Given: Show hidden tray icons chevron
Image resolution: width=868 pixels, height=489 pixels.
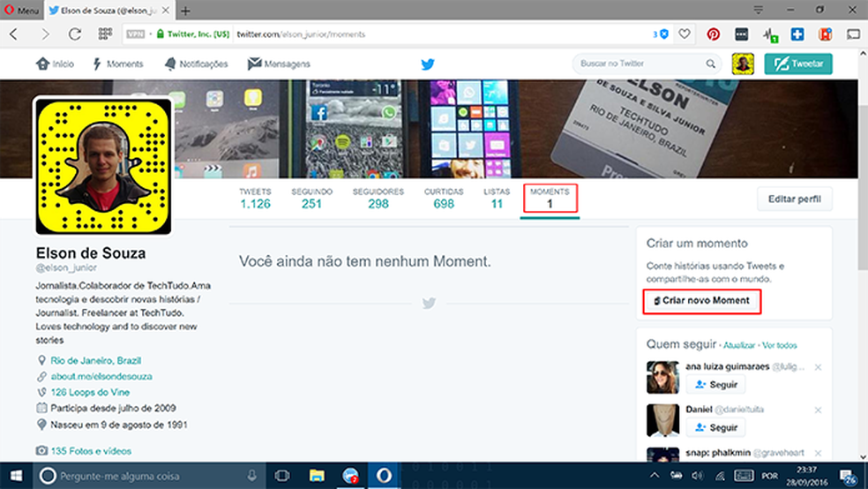Looking at the screenshot, I should (655, 476).
